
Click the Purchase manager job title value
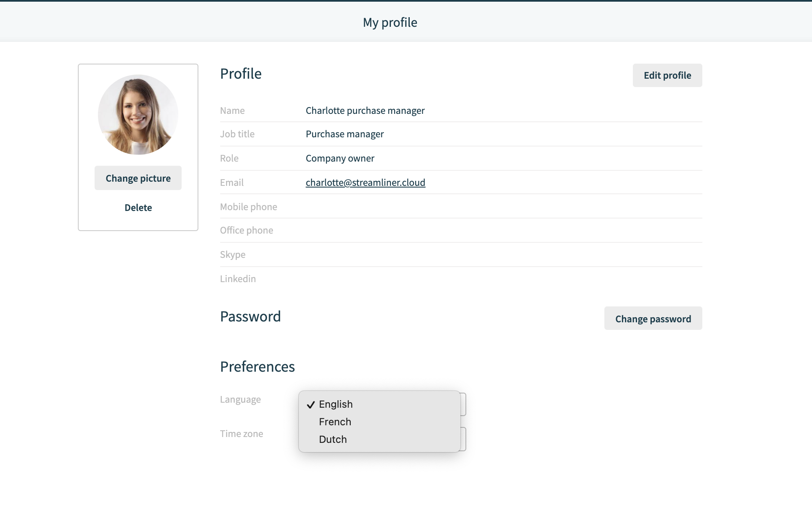[x=344, y=134]
